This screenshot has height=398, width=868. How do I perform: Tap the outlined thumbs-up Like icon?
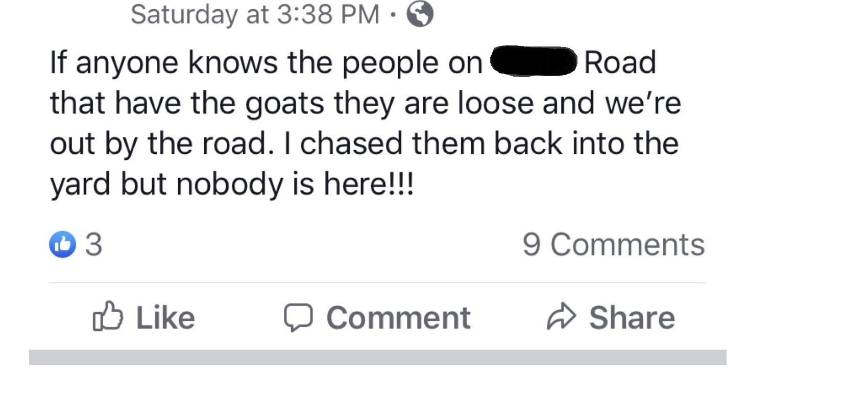pyautogui.click(x=108, y=317)
